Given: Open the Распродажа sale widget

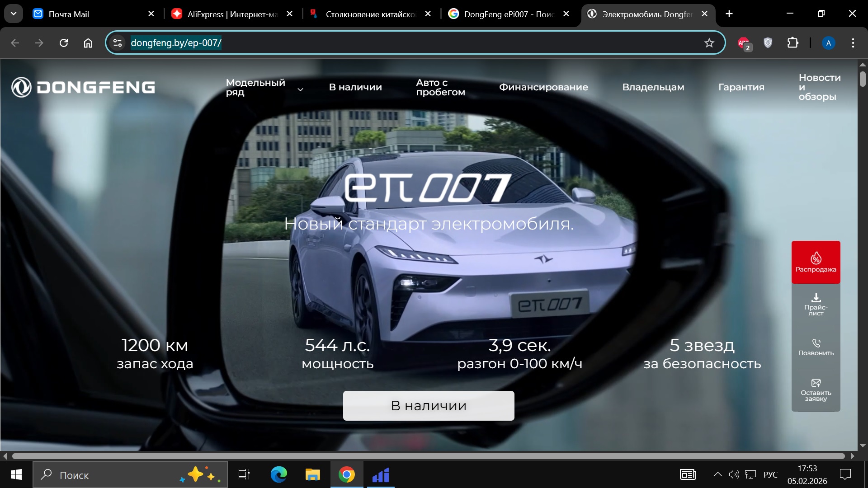Looking at the screenshot, I should coord(816,262).
